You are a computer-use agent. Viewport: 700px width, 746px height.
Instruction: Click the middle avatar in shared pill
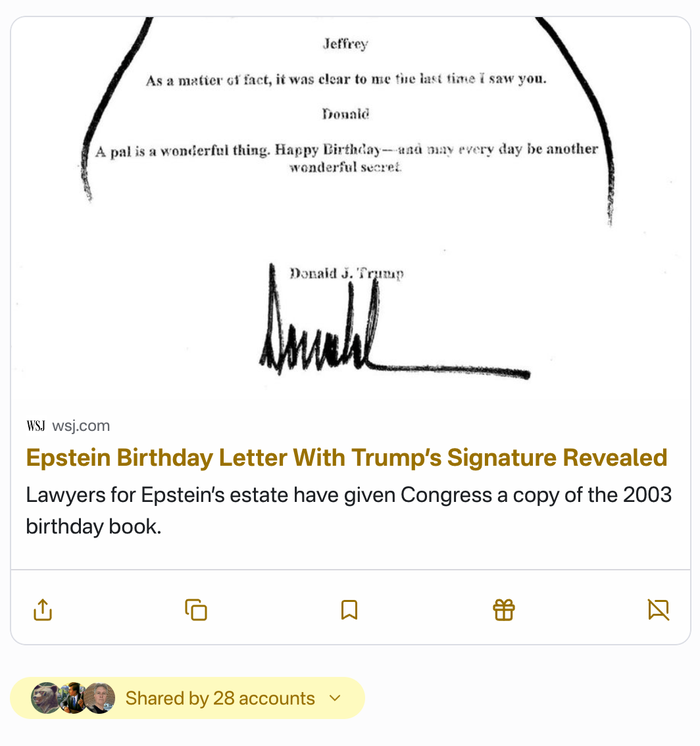coord(73,698)
